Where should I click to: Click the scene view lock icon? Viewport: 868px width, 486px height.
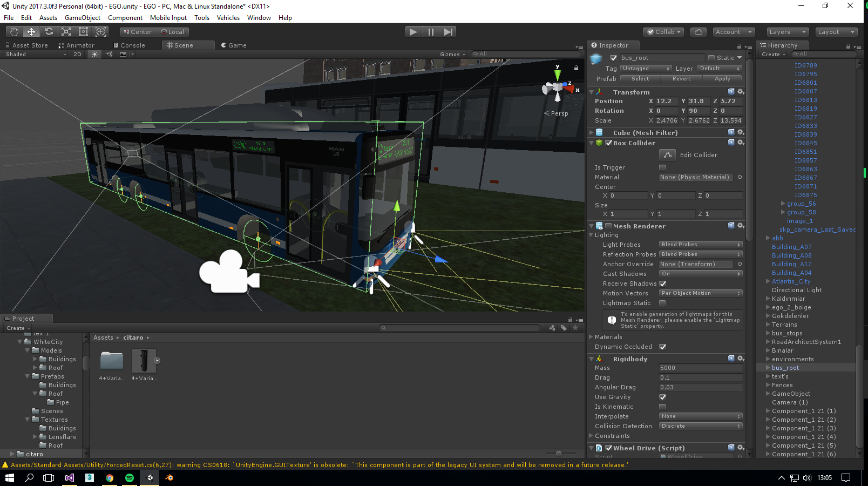pos(576,68)
